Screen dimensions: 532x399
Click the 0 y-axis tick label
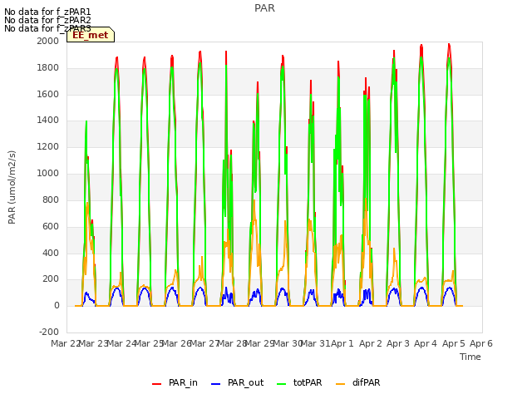(x=57, y=305)
